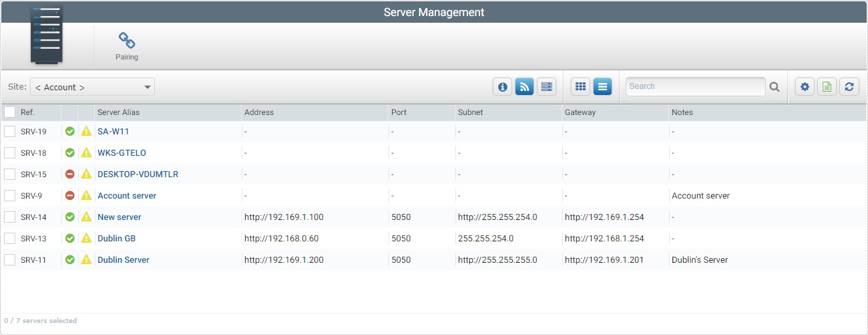Switch to list view
Image resolution: width=868 pixels, height=335 pixels.
point(603,86)
